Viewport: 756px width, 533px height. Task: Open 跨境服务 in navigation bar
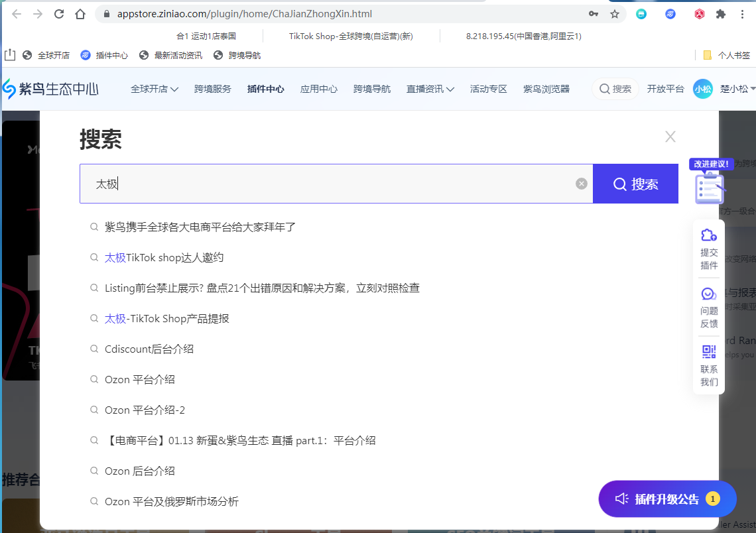[x=212, y=89]
